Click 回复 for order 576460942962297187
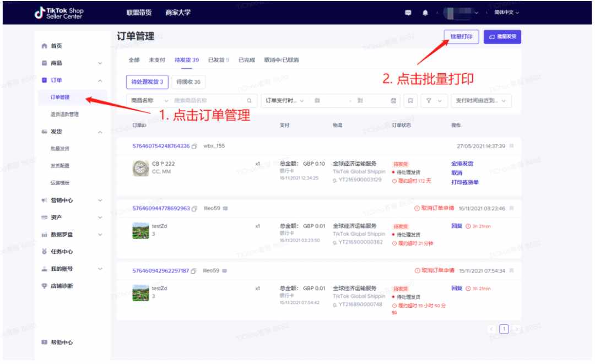Screen dimensions: 595x364 [x=457, y=288]
